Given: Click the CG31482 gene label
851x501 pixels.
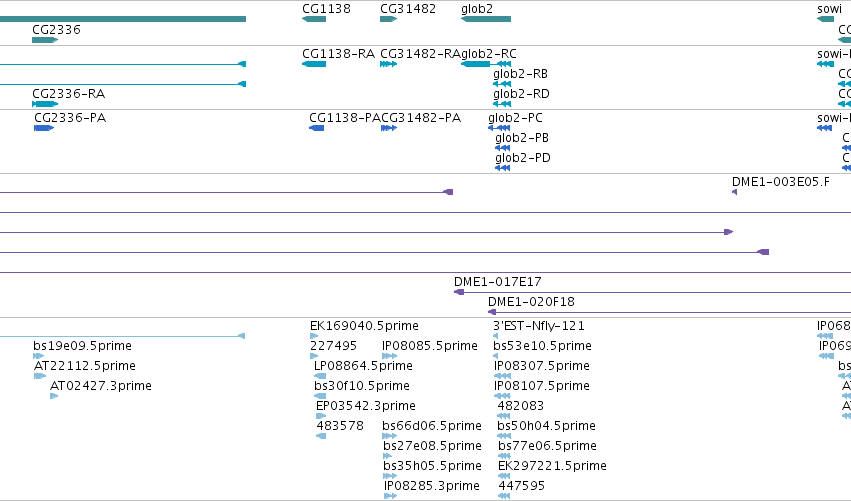Looking at the screenshot, I should [408, 9].
